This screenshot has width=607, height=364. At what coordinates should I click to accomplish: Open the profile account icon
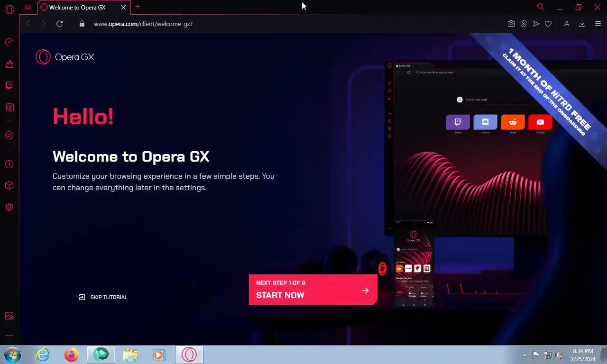566,24
